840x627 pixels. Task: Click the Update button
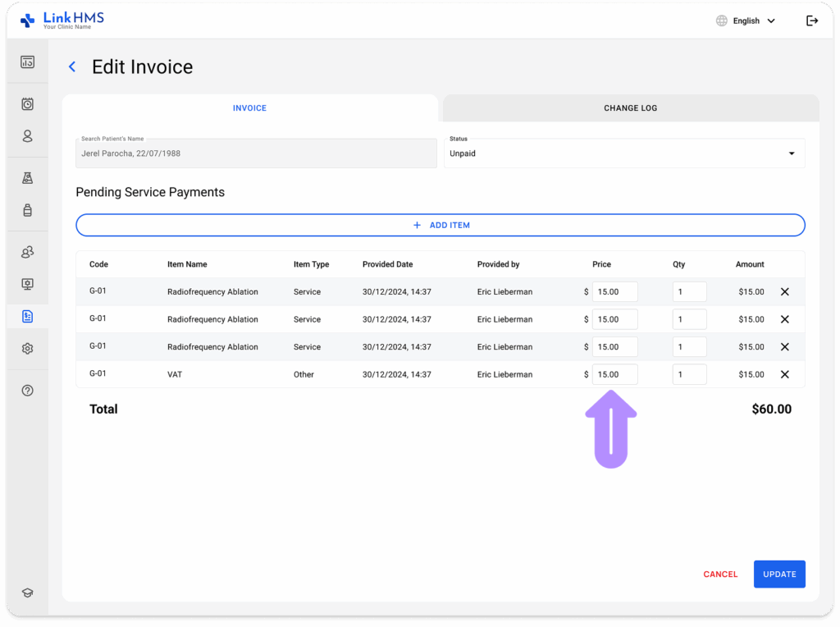click(779, 574)
